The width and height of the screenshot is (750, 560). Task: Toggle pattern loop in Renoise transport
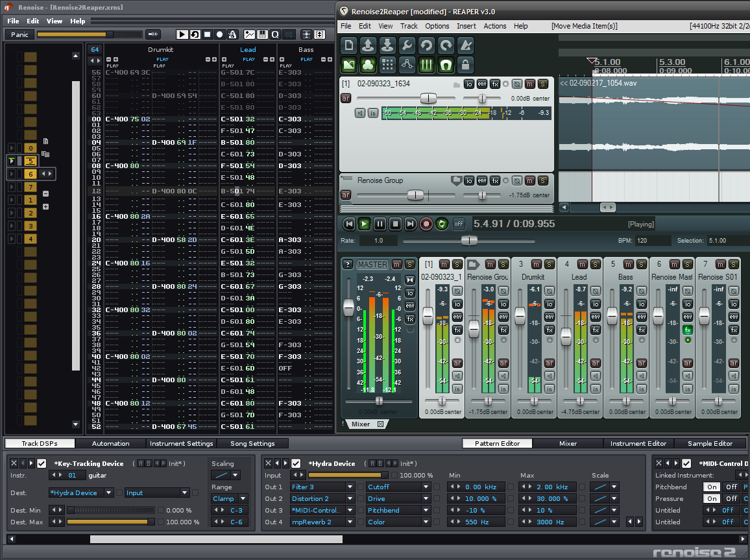click(195, 34)
